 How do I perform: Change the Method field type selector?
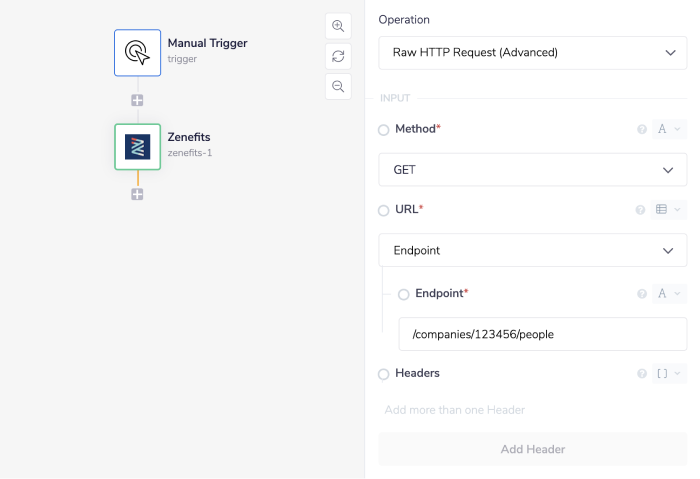click(x=668, y=129)
